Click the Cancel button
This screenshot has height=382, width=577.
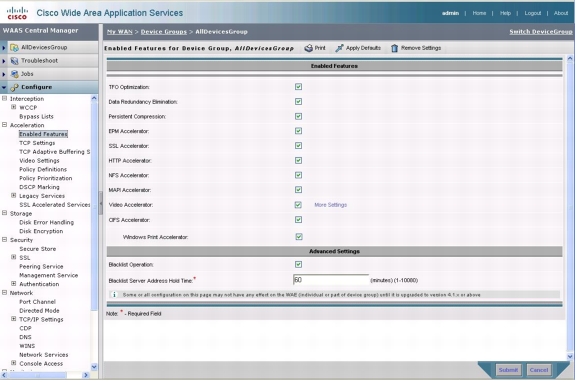point(539,370)
